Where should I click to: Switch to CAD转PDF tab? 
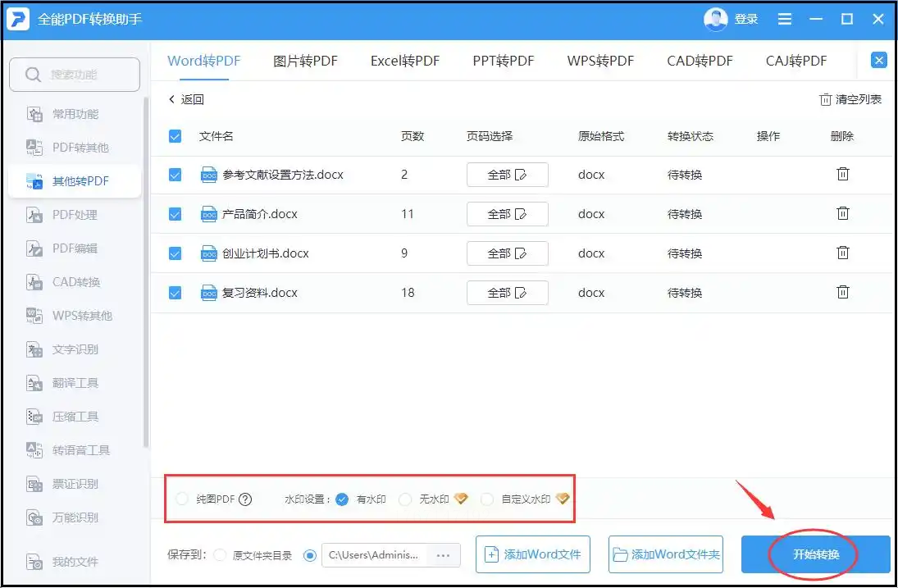point(700,61)
